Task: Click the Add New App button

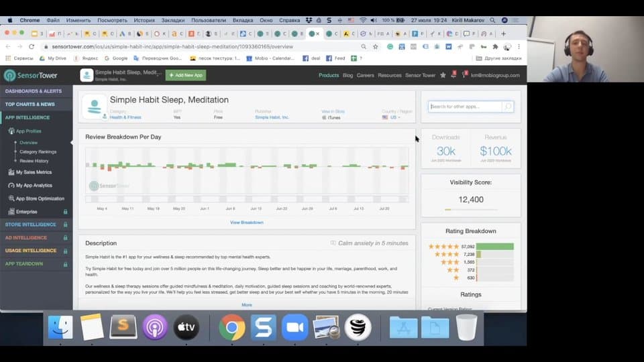Action: coord(186,75)
